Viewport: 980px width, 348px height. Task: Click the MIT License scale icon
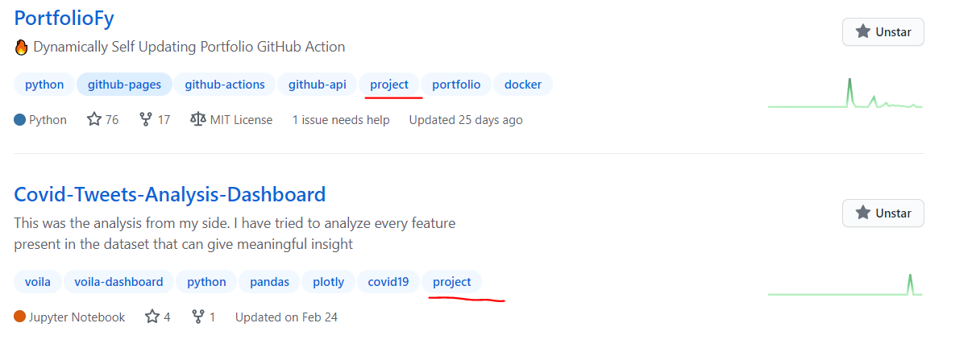click(197, 120)
